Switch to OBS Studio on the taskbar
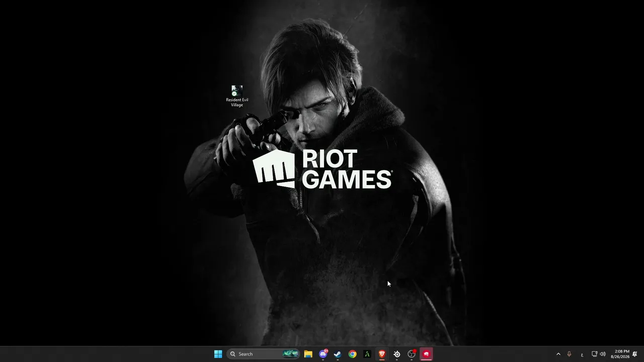Viewport: 644px width, 362px height. tap(412, 354)
